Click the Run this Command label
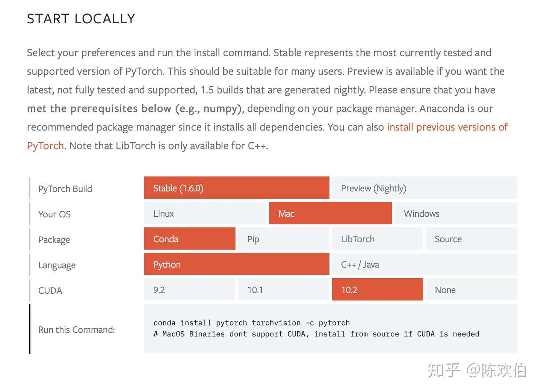The width and height of the screenshot is (541, 392). (77, 329)
